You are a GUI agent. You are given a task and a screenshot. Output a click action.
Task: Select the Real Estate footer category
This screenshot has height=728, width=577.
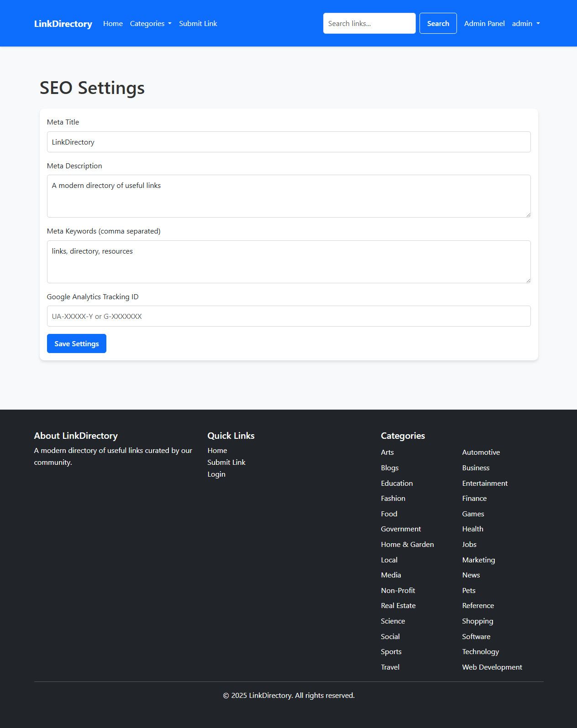tap(398, 606)
